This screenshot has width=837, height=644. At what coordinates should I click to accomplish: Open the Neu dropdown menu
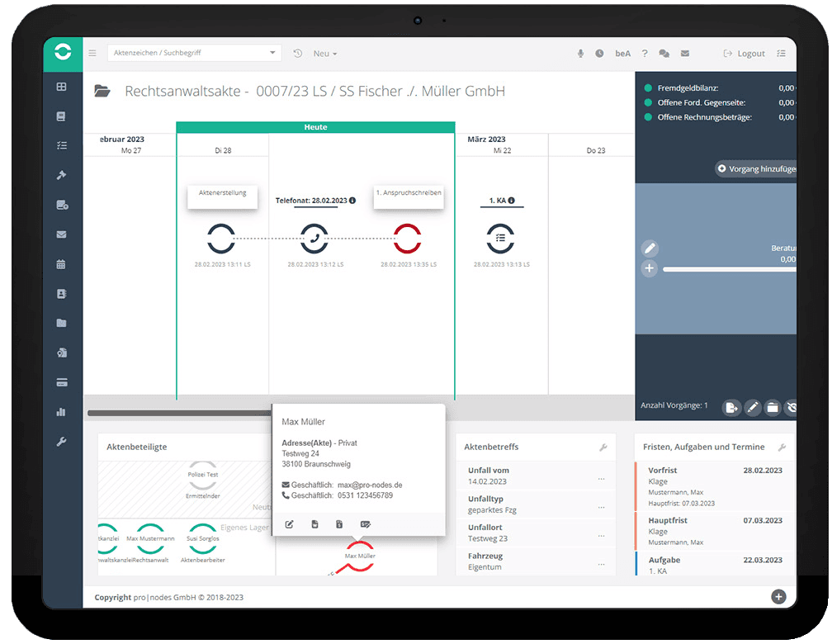tap(325, 54)
